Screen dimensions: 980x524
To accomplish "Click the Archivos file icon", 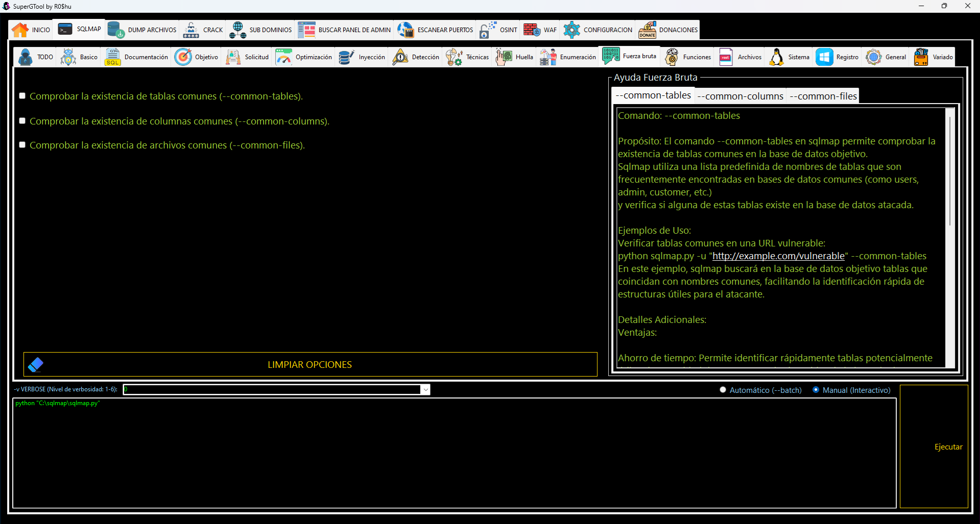I will tap(726, 57).
